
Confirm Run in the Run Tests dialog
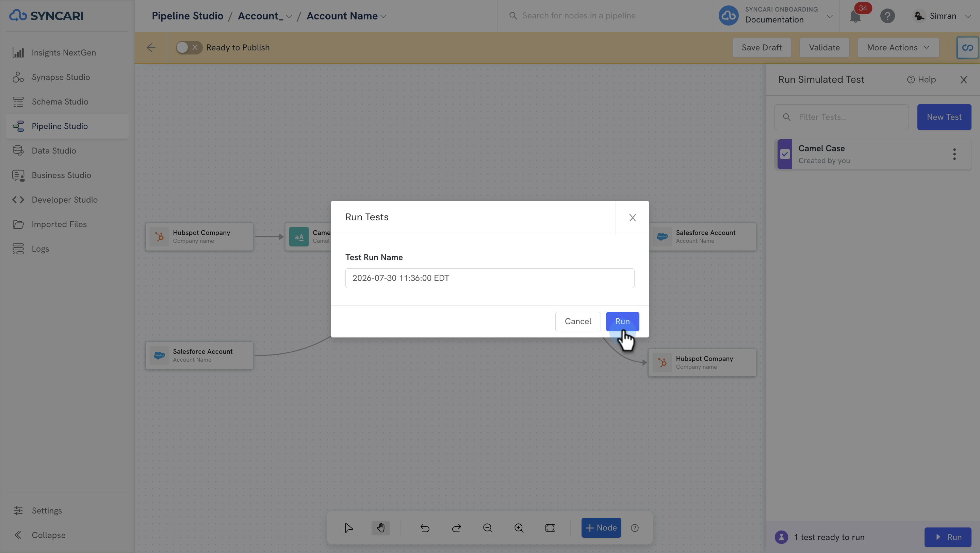[x=622, y=321]
